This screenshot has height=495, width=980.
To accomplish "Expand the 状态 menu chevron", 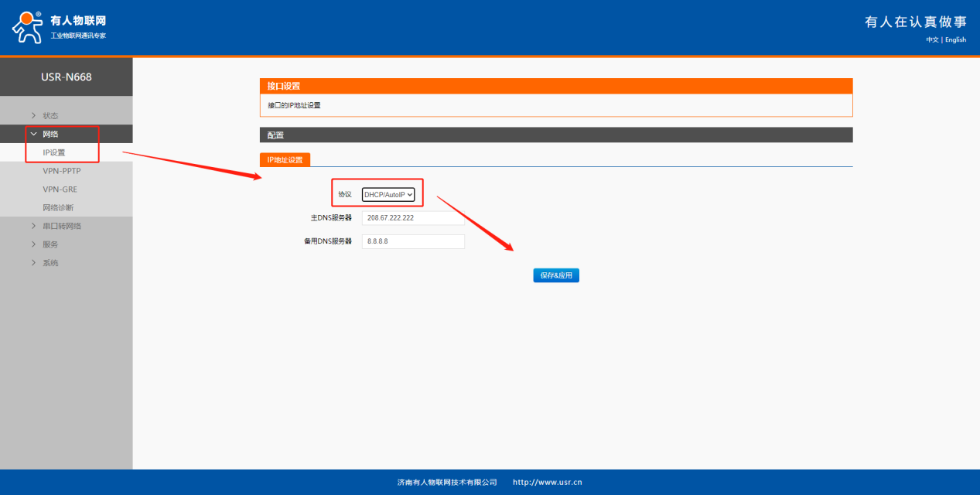I will coord(33,116).
